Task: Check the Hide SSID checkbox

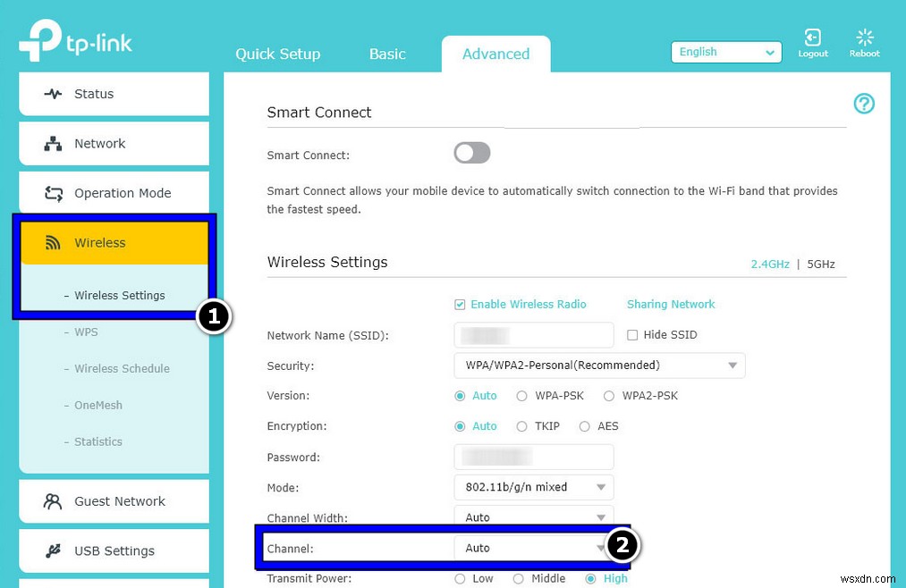Action: [x=632, y=335]
